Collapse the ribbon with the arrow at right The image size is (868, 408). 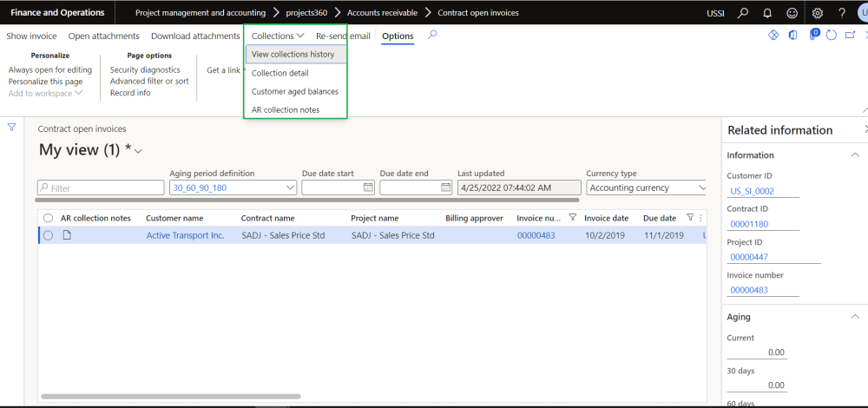865,110
